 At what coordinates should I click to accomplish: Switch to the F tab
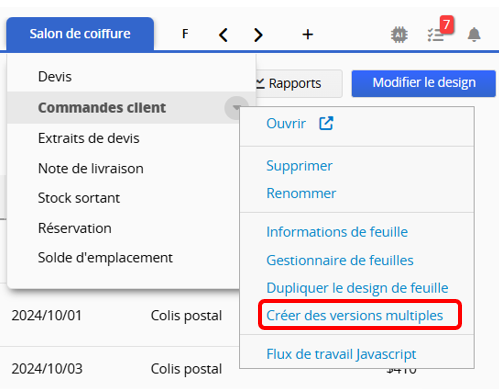(185, 34)
